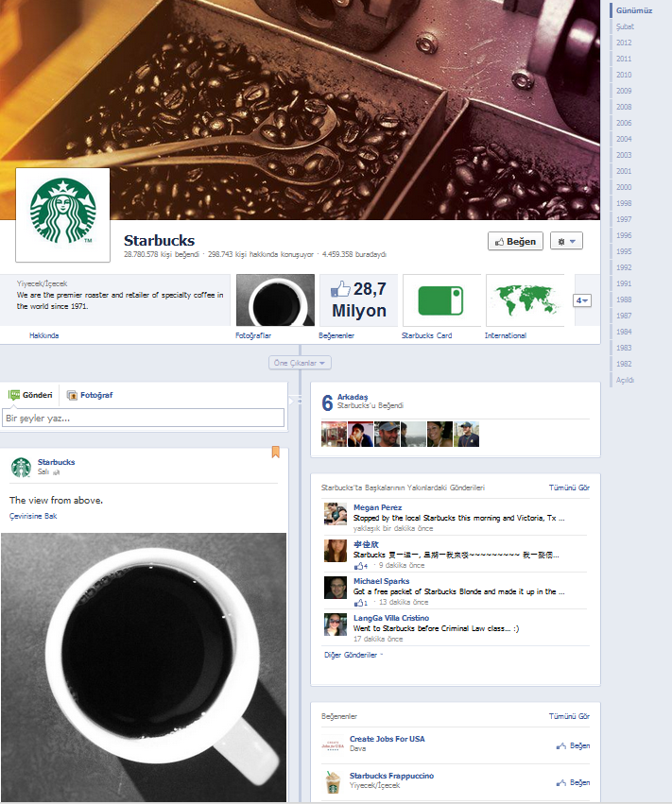Viewport: 672px width, 804px height.
Task: Open the 28,7 Milyon likes tile
Action: point(358,299)
